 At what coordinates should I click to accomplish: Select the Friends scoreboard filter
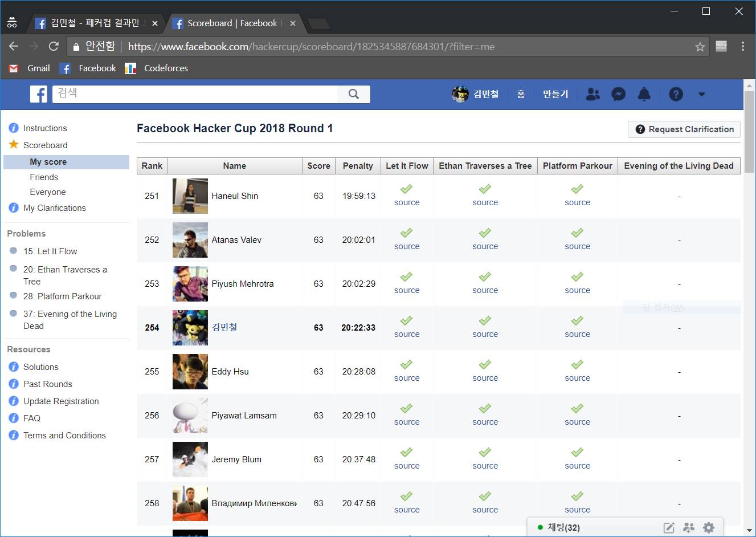point(44,177)
